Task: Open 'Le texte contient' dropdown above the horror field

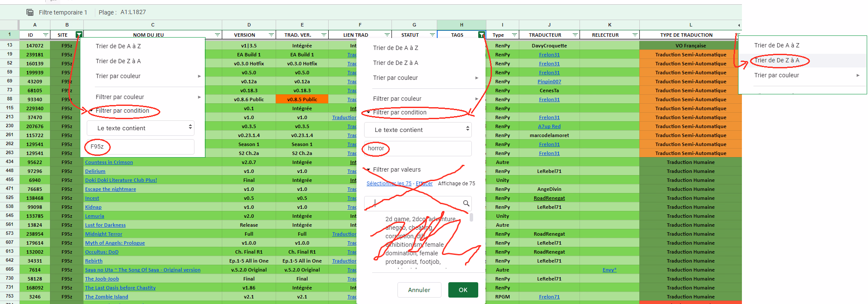Action: click(418, 130)
